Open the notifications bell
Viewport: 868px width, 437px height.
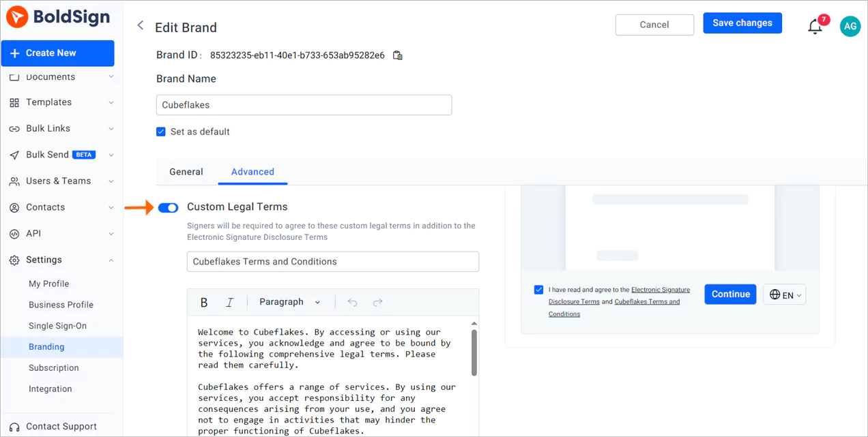[815, 27]
